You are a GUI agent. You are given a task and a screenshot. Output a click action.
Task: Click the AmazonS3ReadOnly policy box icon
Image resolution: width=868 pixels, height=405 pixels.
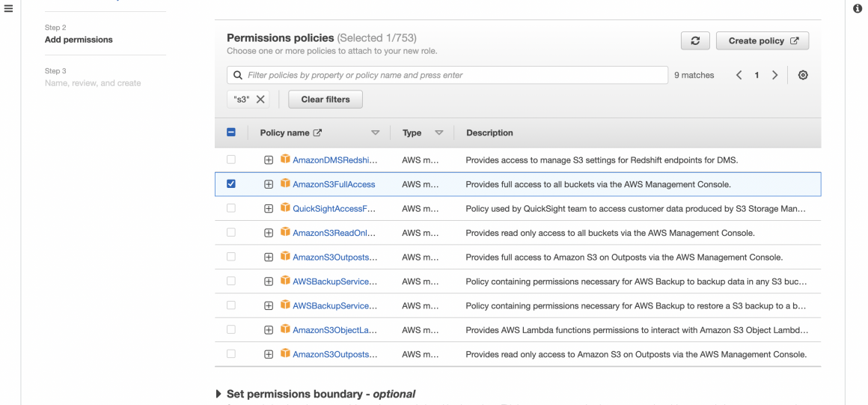285,233
